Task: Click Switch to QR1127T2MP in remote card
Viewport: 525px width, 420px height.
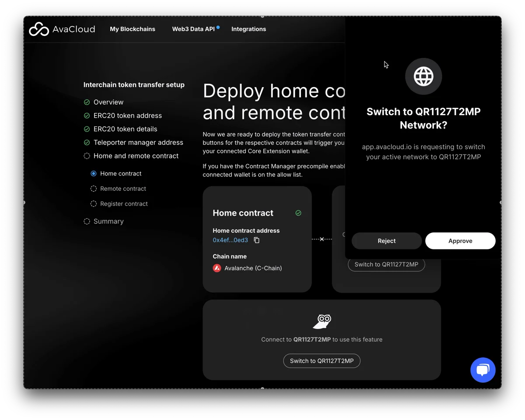Action: (x=386, y=264)
